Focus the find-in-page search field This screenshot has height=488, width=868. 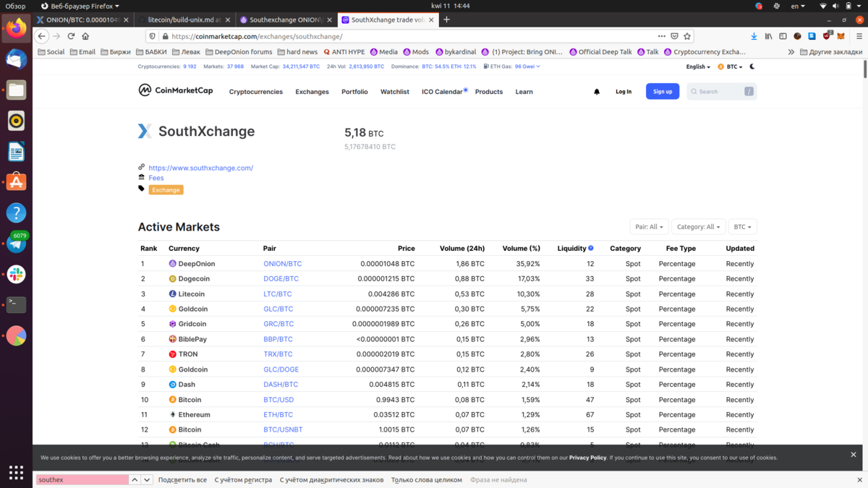click(82, 479)
